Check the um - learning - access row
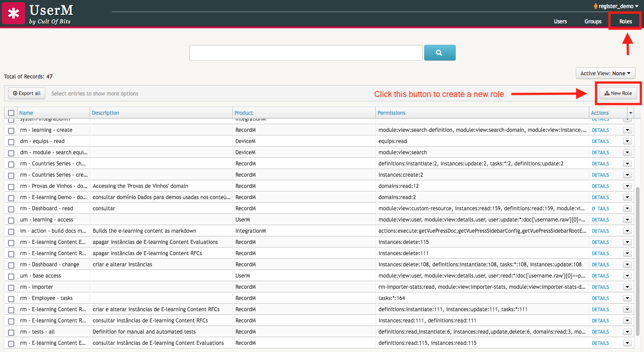644x352 pixels. (11, 220)
